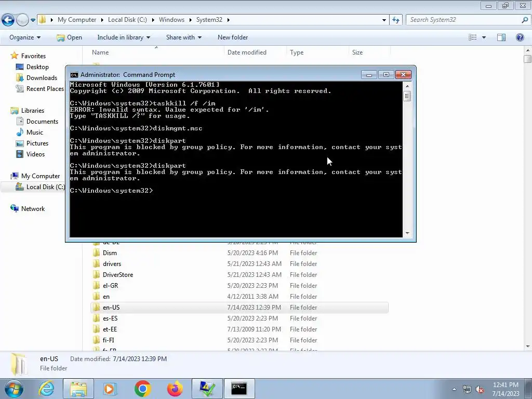Open Explorer help icon
Viewport: 532px width, 399px height.
520,37
